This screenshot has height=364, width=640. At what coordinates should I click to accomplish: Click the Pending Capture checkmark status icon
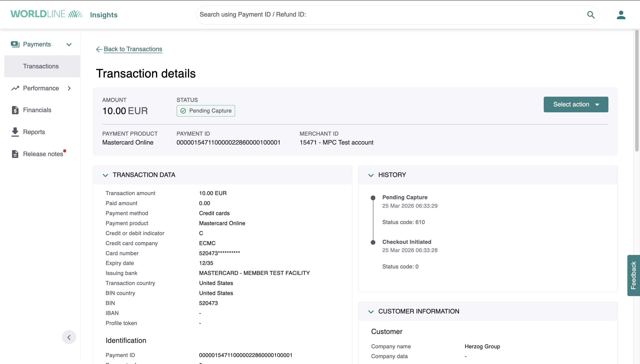coord(183,111)
